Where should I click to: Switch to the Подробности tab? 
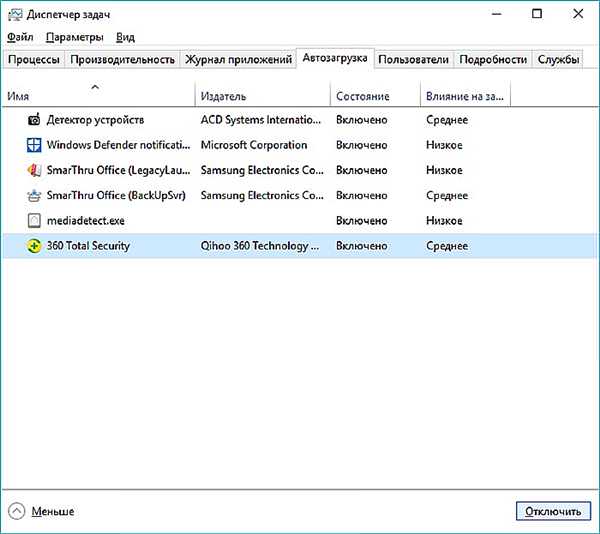click(493, 59)
